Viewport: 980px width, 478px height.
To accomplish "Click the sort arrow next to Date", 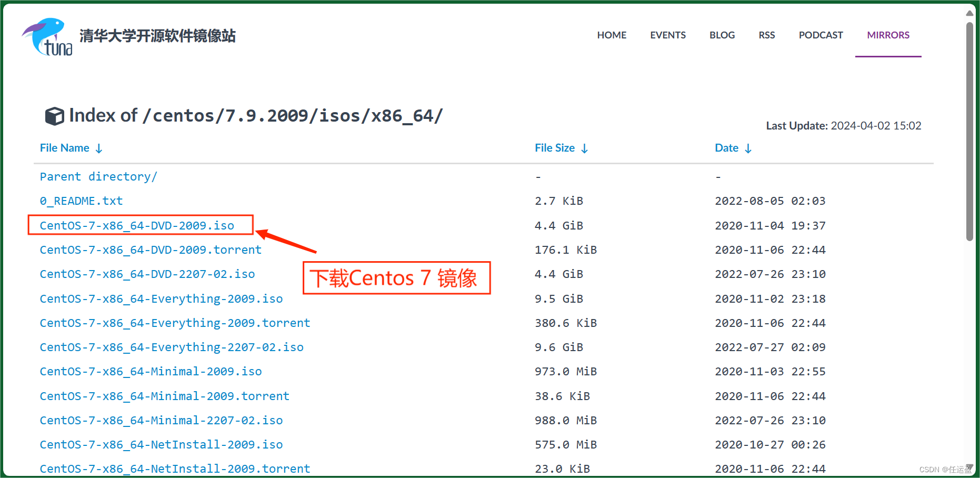I will [x=748, y=148].
